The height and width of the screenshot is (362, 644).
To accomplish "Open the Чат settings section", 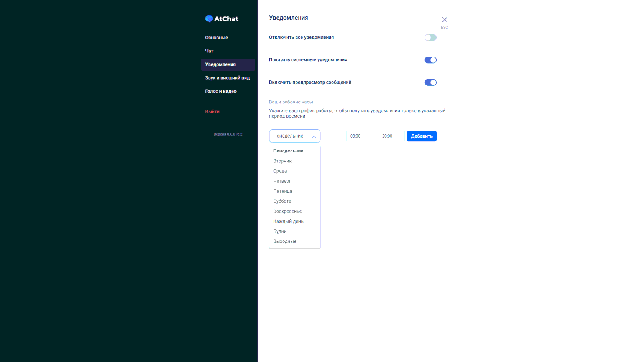I will point(228,51).
